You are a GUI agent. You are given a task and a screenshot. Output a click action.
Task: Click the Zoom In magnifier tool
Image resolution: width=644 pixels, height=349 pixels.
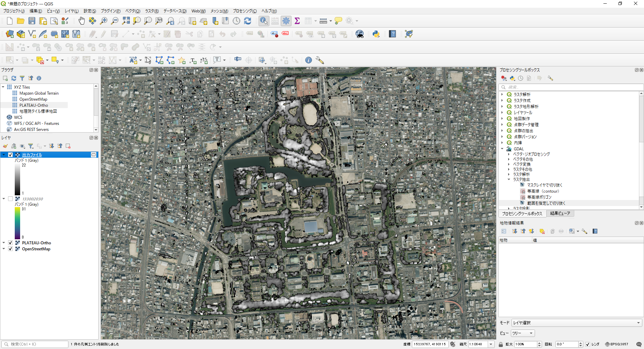point(104,21)
